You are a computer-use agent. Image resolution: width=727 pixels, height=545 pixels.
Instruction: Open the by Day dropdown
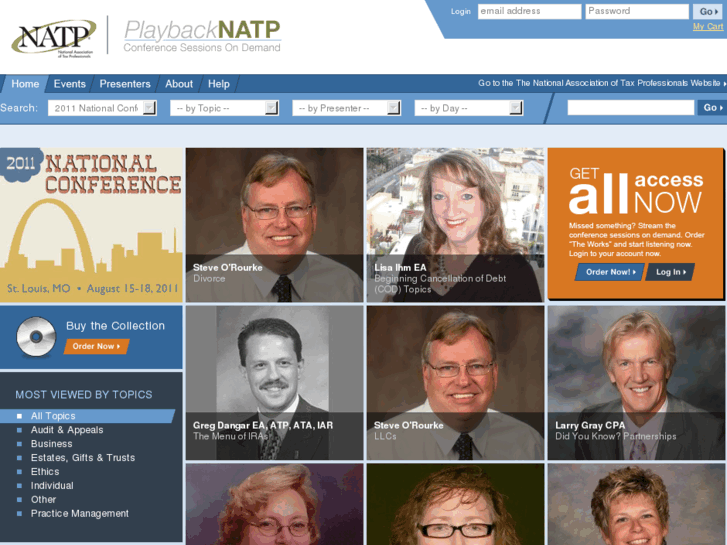(469, 108)
